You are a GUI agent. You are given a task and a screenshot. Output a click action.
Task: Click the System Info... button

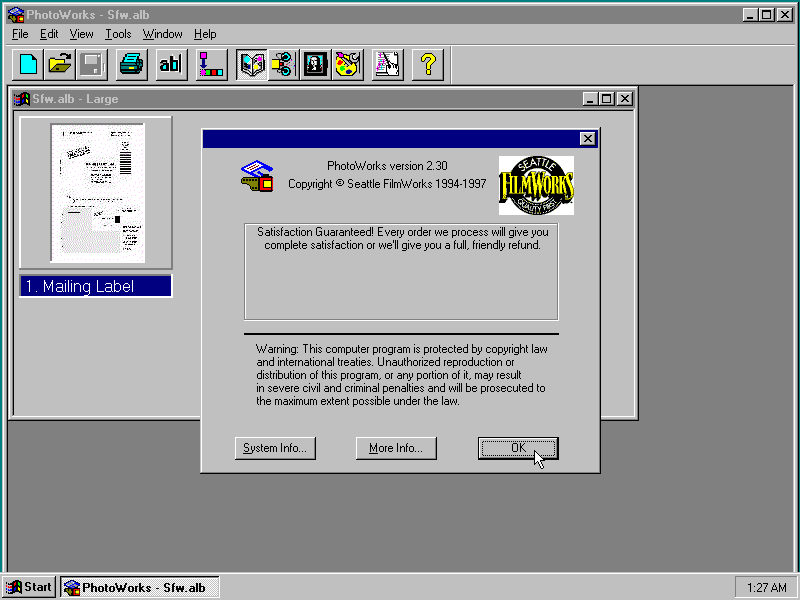point(276,448)
